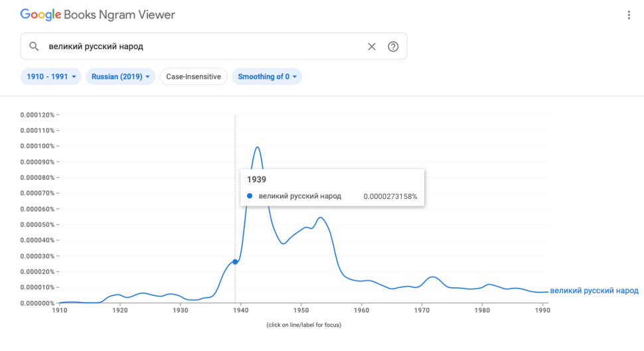Click the 1990 label on the x-axis
This screenshot has height=351, width=644.
coord(542,311)
